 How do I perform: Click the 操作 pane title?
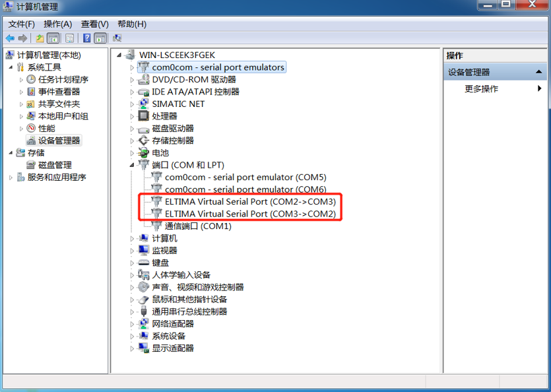(x=455, y=55)
